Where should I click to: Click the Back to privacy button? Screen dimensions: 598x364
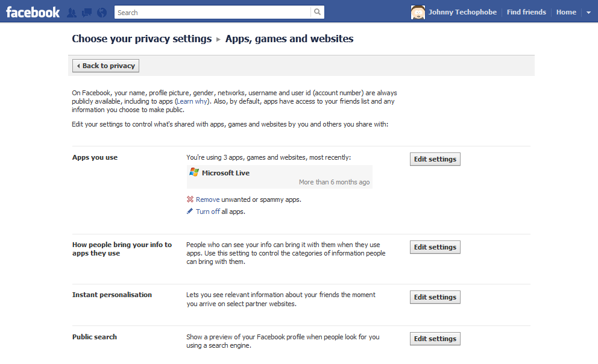(105, 66)
